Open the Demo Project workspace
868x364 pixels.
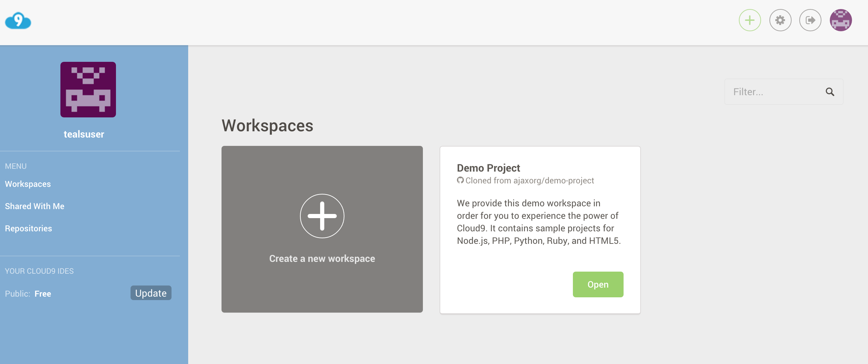coord(598,284)
